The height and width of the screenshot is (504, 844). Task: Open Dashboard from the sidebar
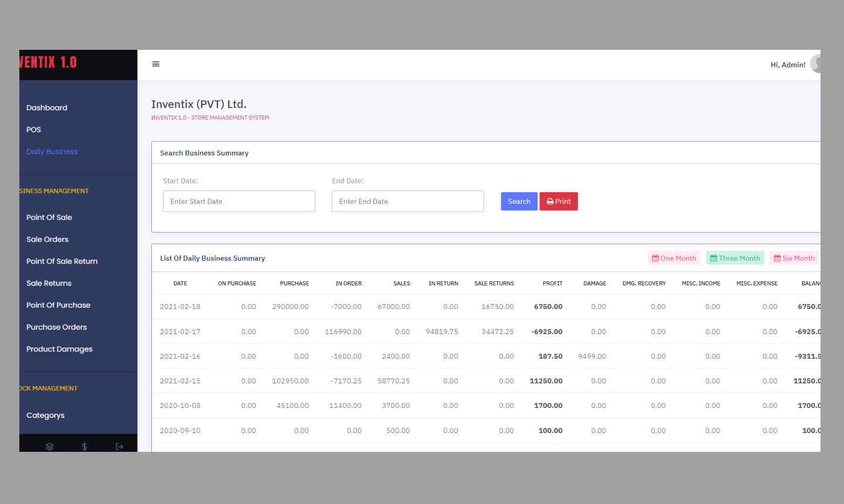[47, 108]
